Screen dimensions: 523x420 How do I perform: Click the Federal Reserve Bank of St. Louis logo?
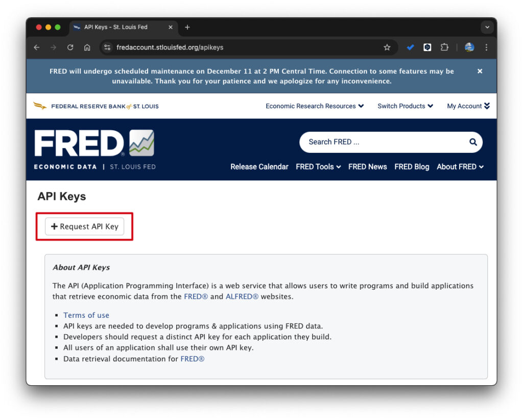click(96, 106)
